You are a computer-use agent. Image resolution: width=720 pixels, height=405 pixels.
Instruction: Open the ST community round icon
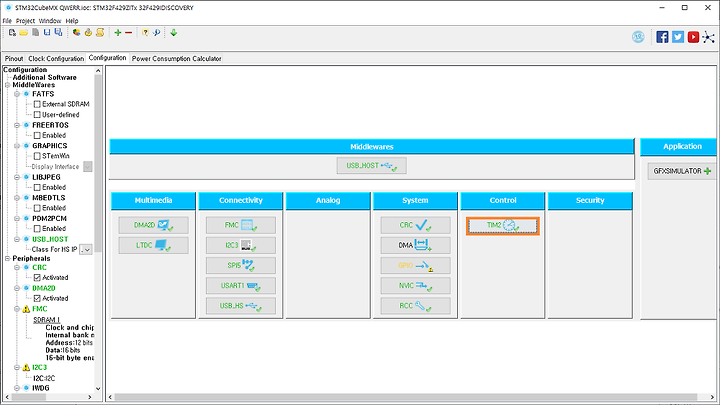638,37
